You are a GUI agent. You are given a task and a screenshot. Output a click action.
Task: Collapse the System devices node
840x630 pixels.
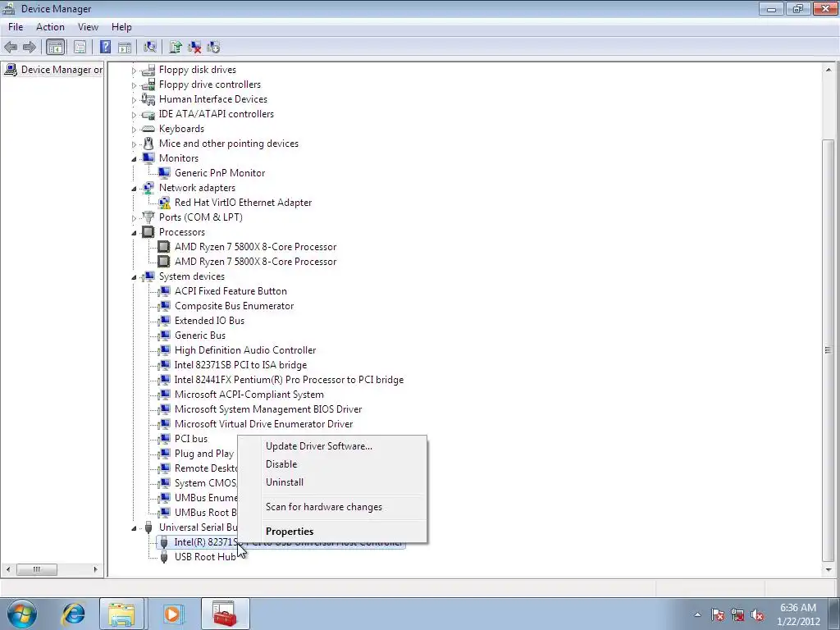pyautogui.click(x=134, y=277)
